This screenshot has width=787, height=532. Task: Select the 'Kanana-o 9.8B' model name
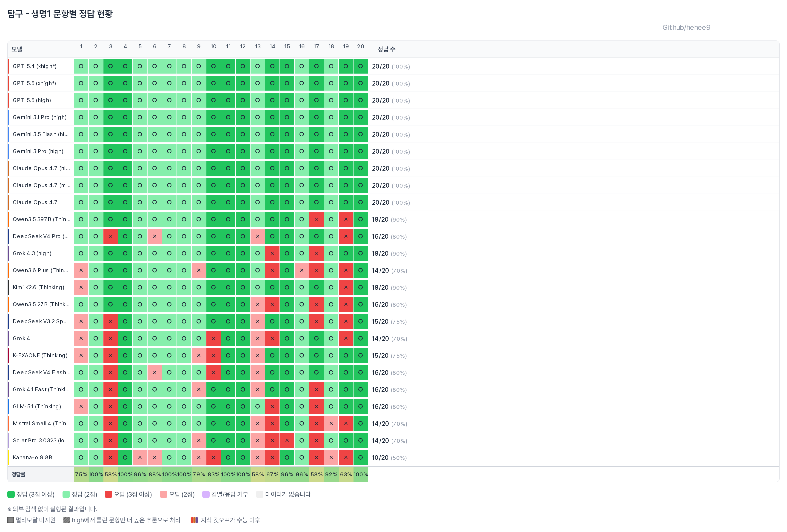(32, 458)
